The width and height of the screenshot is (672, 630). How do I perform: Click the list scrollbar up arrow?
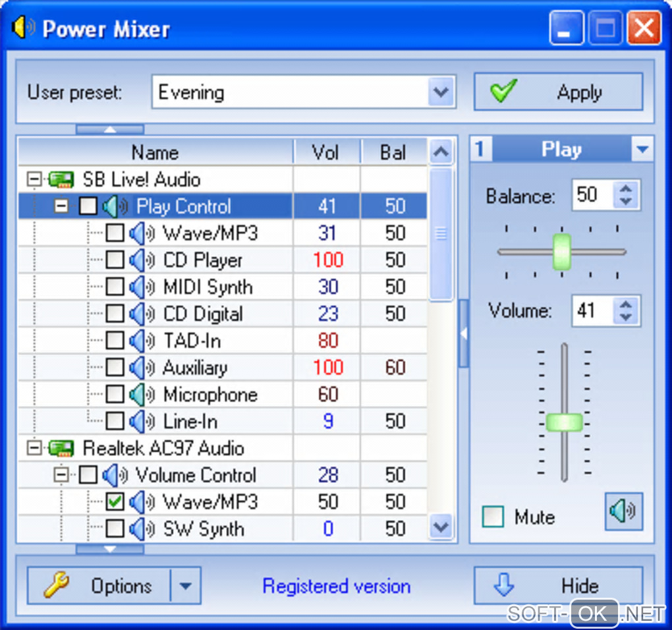click(441, 152)
